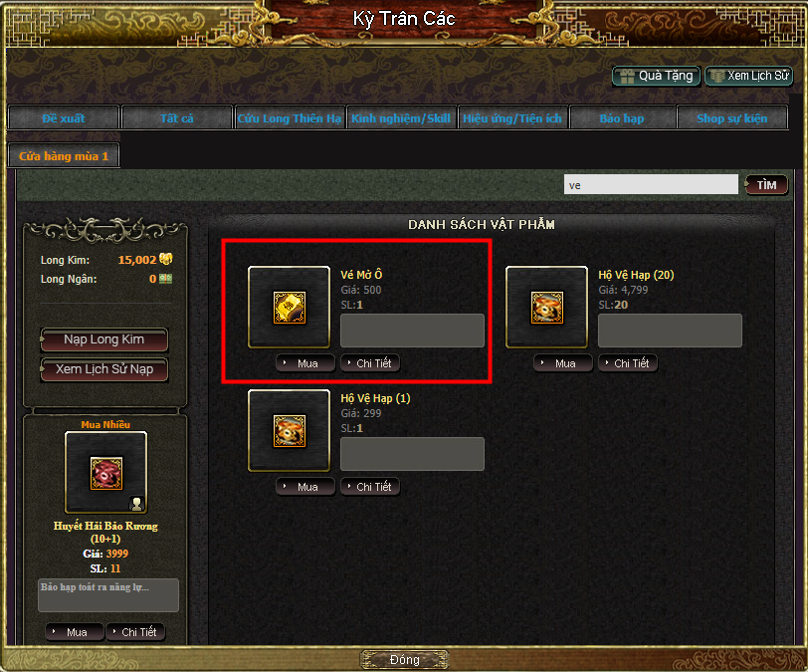Open the Quà Tặng gift button
808x672 pixels.
tap(656, 77)
